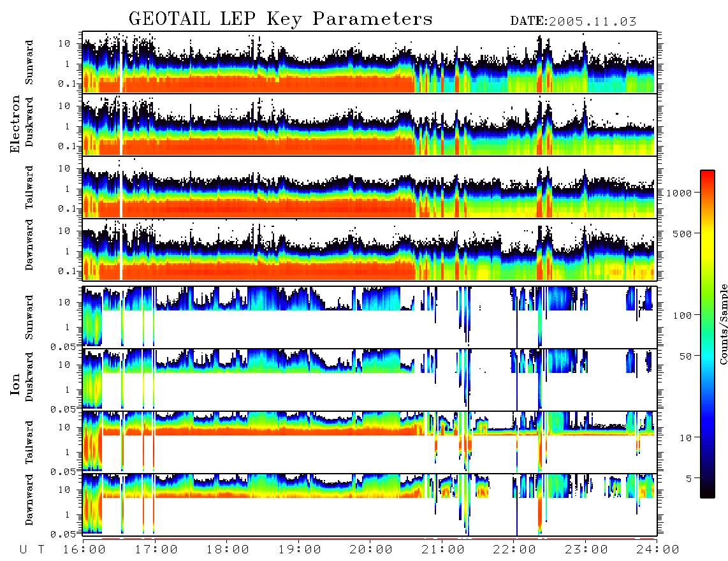Click the Ion Dawnward spectrogram panel
The width and height of the screenshot is (728, 561).
[370, 504]
